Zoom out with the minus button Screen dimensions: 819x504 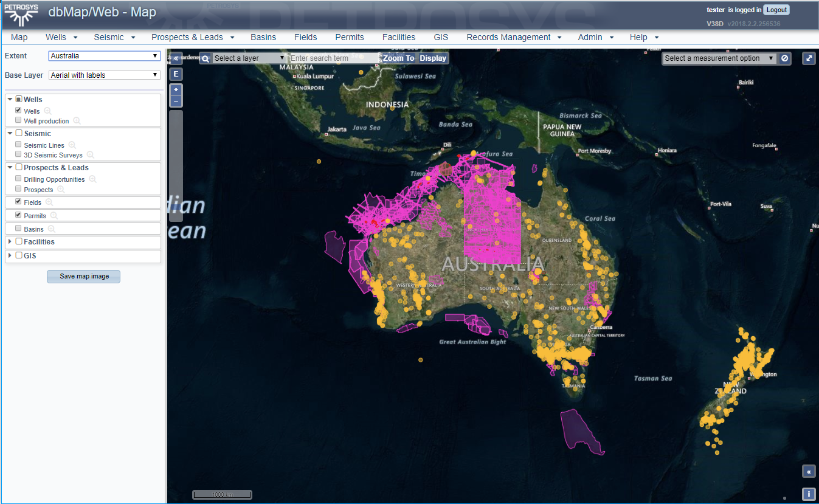[176, 101]
